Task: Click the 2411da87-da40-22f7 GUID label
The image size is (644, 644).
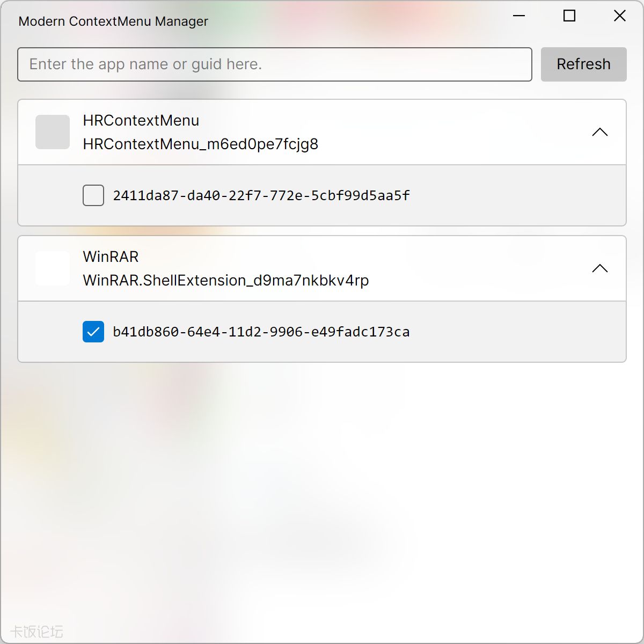Action: click(261, 195)
